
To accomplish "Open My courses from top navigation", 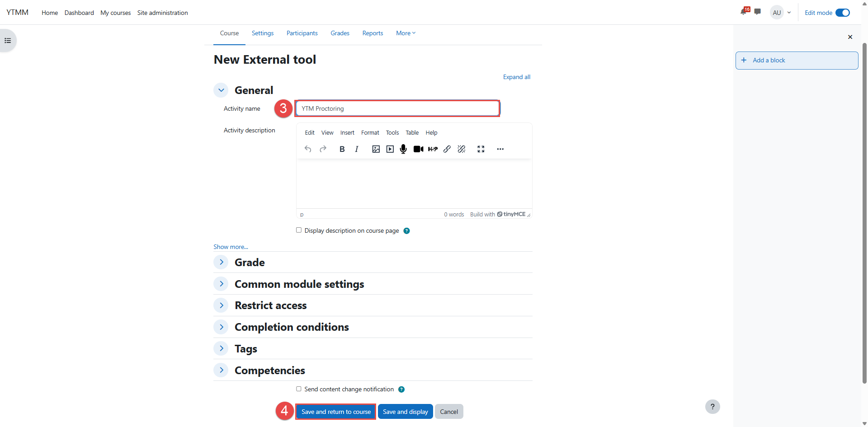I will (x=116, y=13).
